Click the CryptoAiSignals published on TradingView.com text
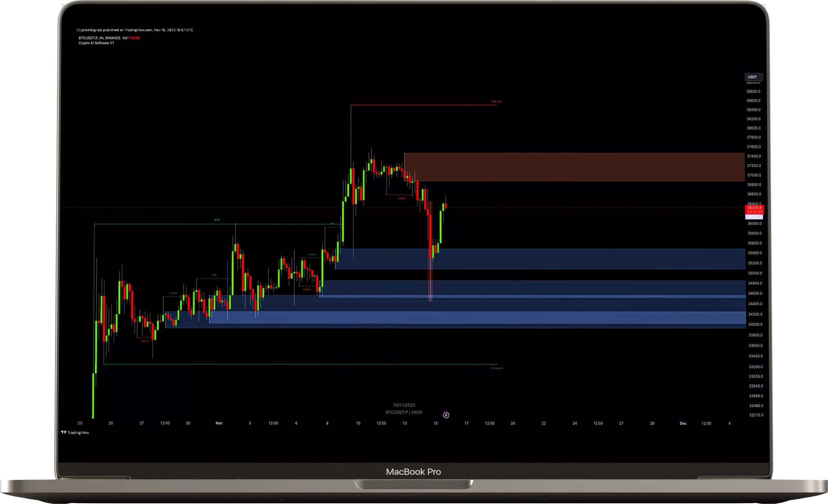The image size is (828, 504). [135, 30]
